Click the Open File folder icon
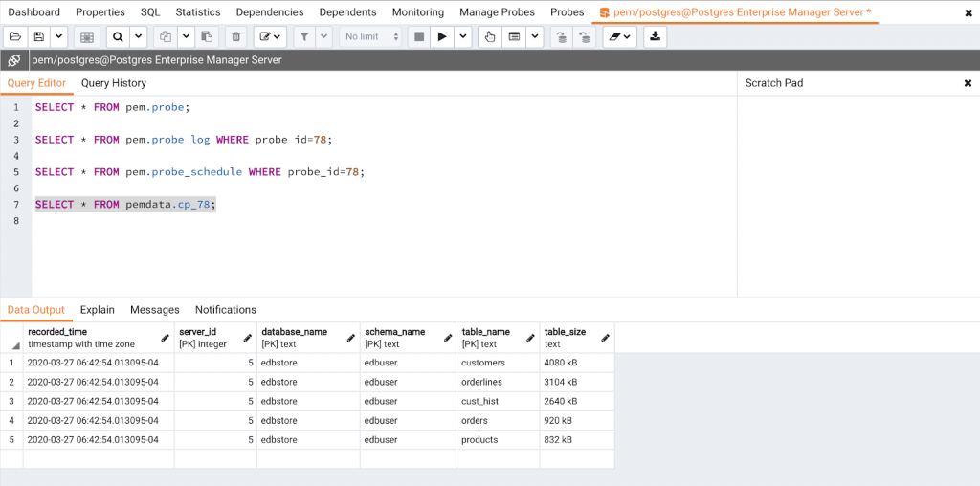Image resolution: width=980 pixels, height=486 pixels. point(15,36)
